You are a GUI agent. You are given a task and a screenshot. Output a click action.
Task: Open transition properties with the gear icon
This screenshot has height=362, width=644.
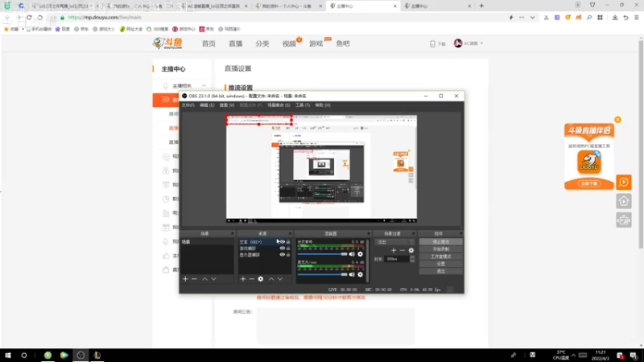click(x=411, y=250)
